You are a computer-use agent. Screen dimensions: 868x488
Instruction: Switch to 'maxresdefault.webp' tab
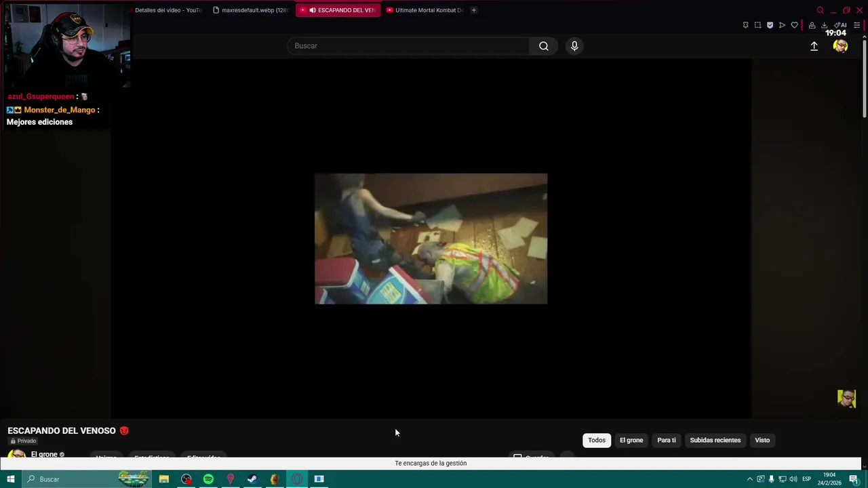pos(250,10)
